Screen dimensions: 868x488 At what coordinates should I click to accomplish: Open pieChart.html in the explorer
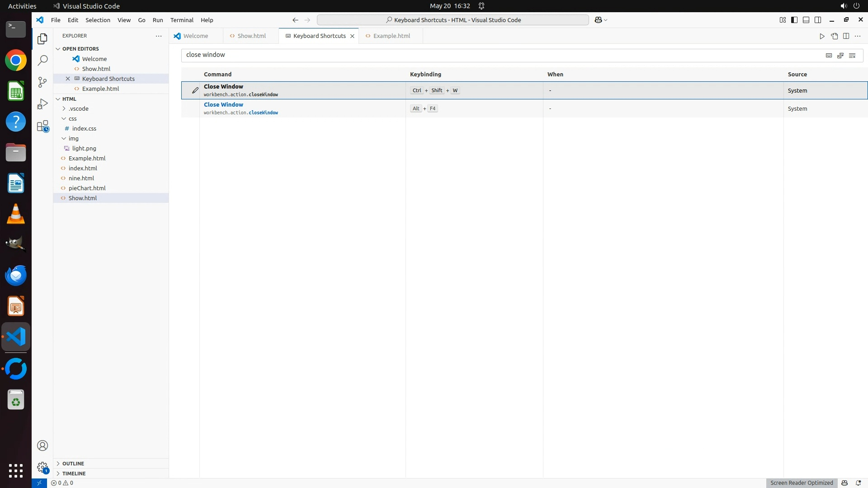87,188
